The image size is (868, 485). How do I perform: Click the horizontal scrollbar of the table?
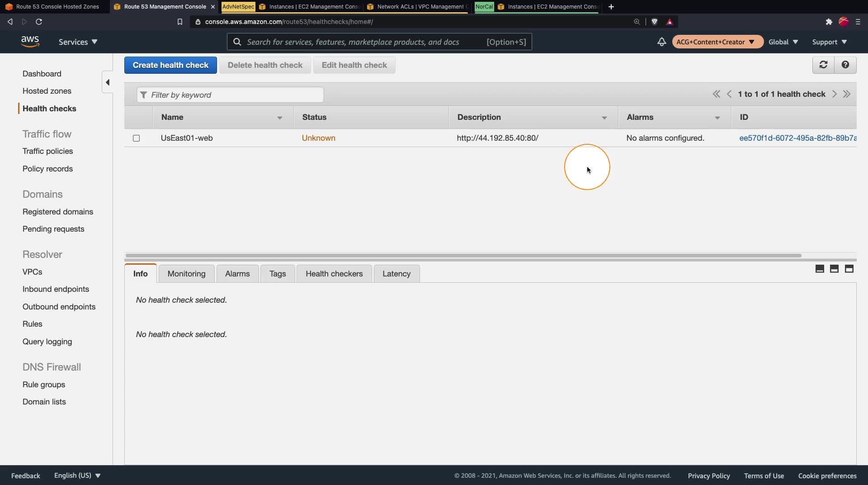[463, 256]
